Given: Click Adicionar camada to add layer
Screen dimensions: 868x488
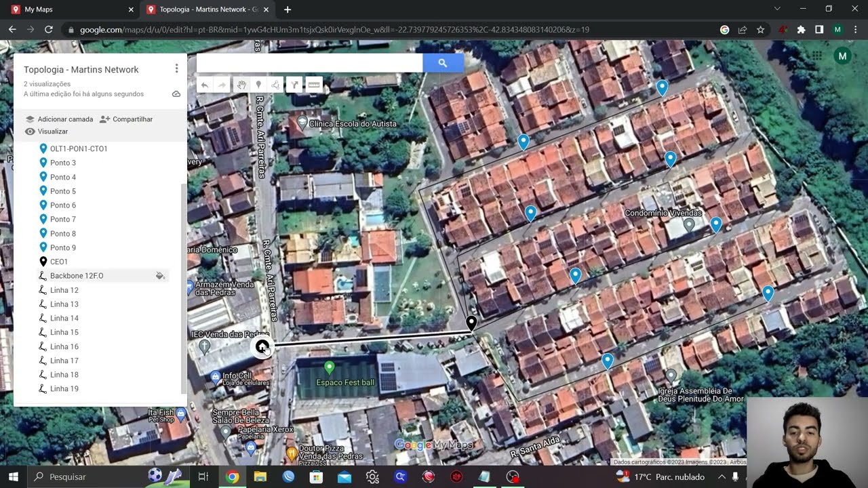Looking at the screenshot, I should tap(59, 119).
